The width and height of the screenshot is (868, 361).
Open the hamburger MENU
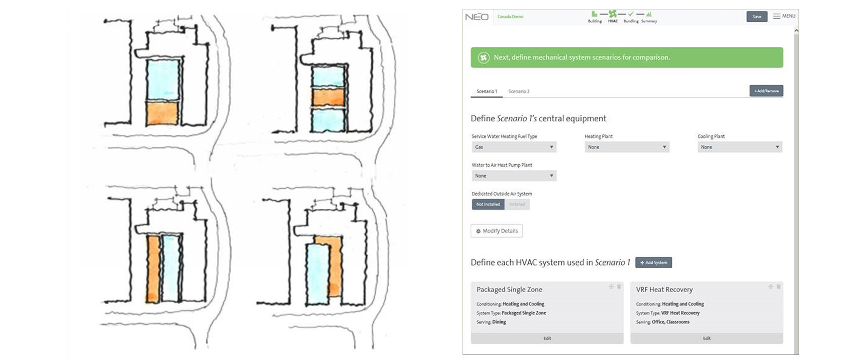click(784, 16)
